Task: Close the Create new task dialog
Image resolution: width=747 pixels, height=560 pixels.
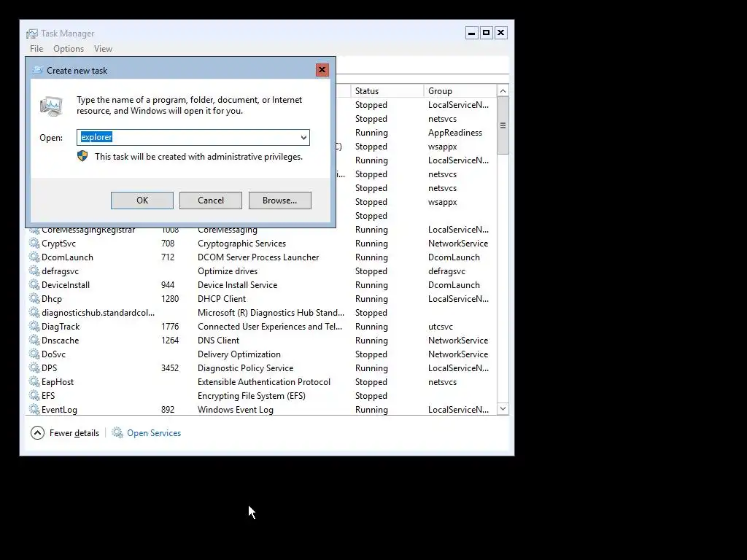Action: coord(322,70)
